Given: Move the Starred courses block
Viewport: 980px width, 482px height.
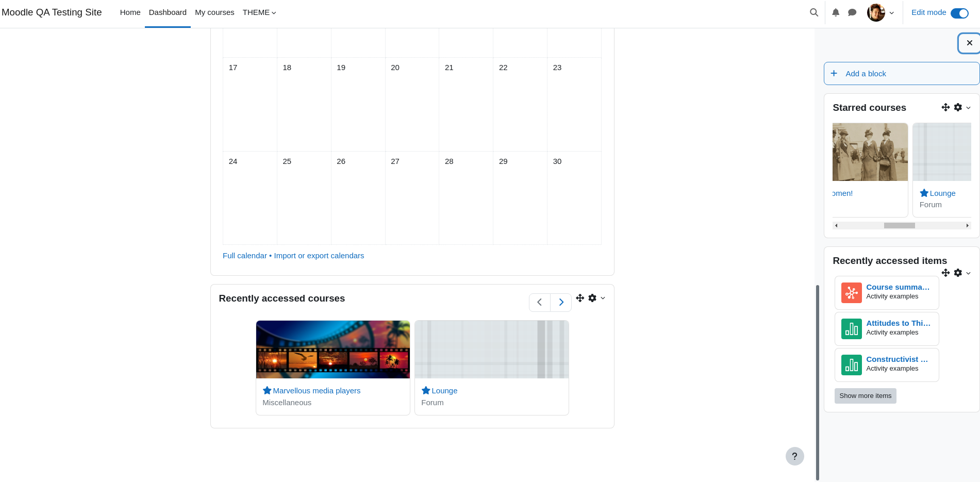Looking at the screenshot, I should [x=945, y=107].
